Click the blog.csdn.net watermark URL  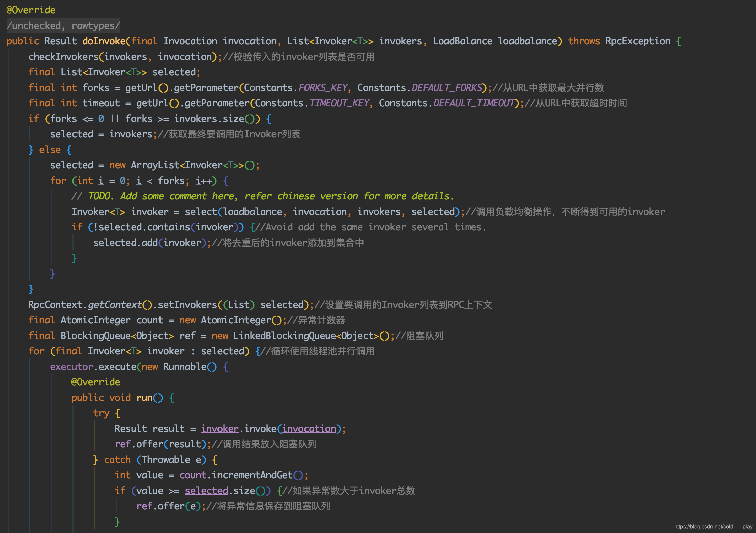(x=713, y=526)
